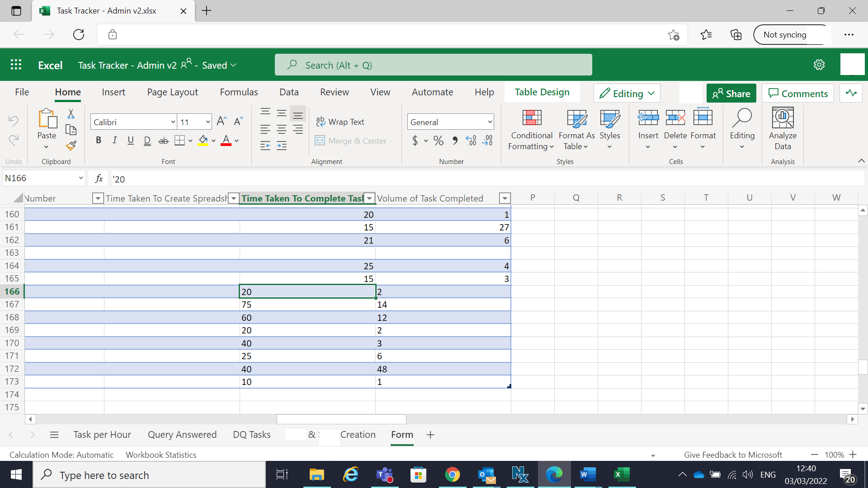Open the Comments button
The image size is (868, 488).
point(798,94)
